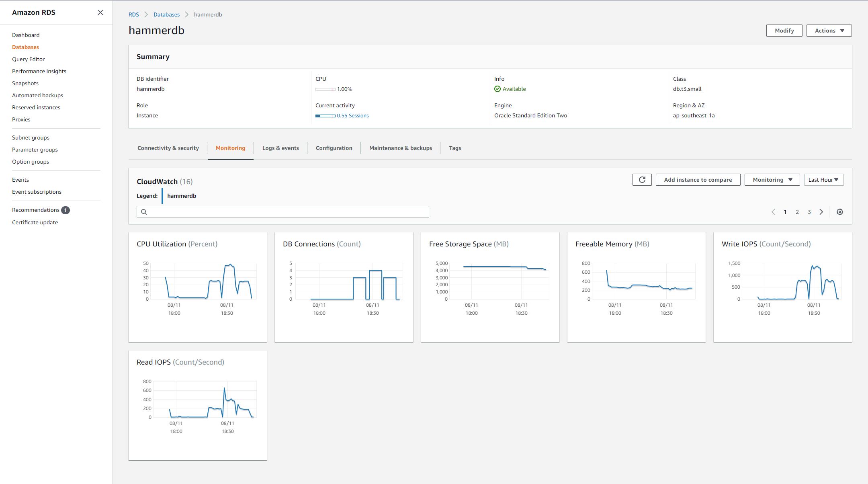Open the Last Hour time range dropdown
Viewport: 868px width, 484px height.
coord(823,180)
